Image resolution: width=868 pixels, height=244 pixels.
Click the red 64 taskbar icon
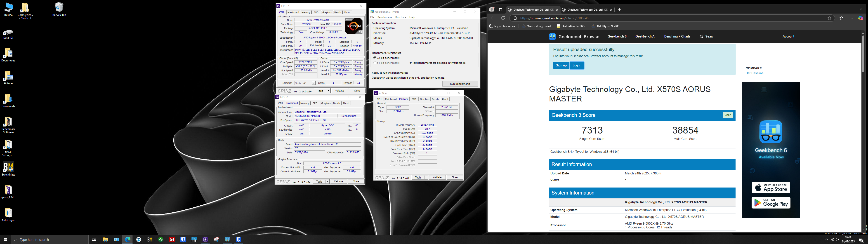tap(172, 240)
